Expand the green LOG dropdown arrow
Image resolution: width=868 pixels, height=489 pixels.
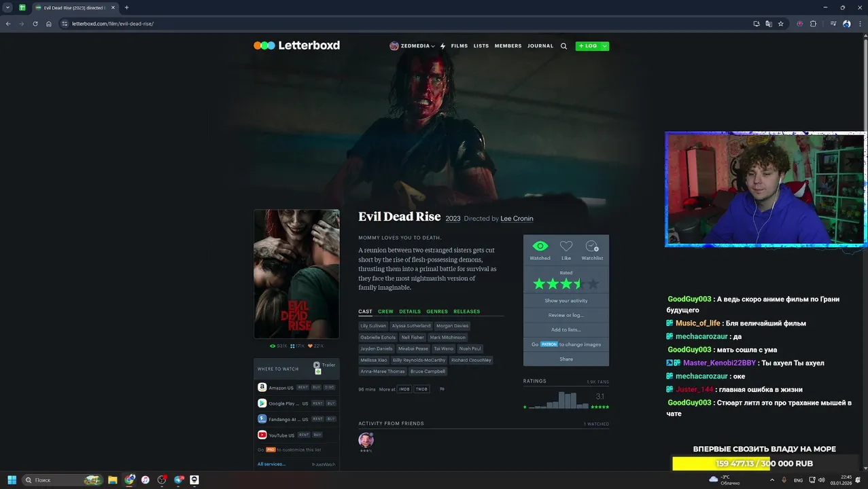(x=605, y=46)
